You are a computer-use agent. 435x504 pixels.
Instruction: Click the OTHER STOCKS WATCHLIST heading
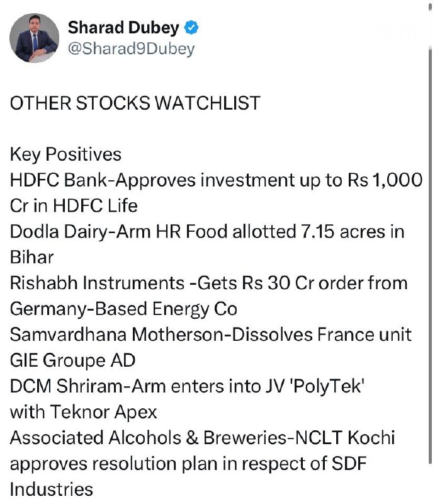click(x=135, y=103)
